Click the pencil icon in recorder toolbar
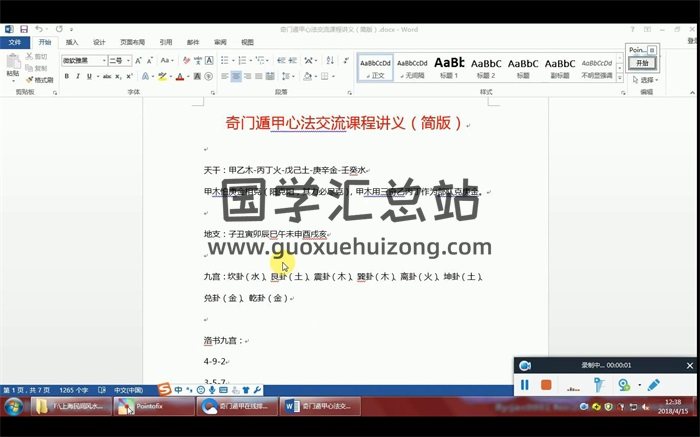The width and height of the screenshot is (700, 437). pos(654,384)
